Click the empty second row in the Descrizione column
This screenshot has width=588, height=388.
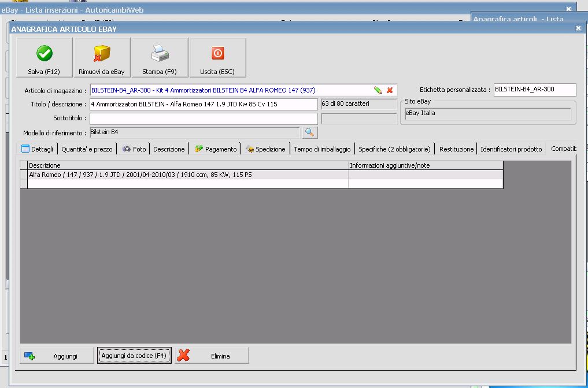[188, 184]
